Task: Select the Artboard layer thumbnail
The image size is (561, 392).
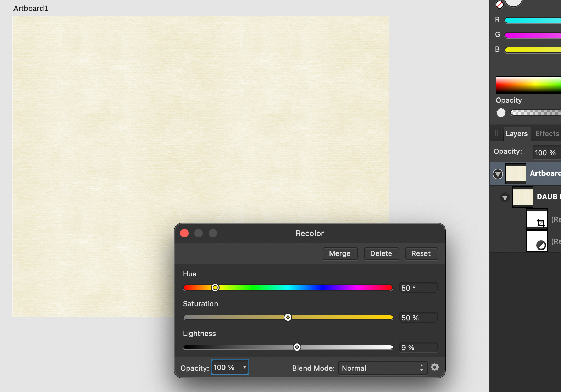Action: [x=516, y=174]
